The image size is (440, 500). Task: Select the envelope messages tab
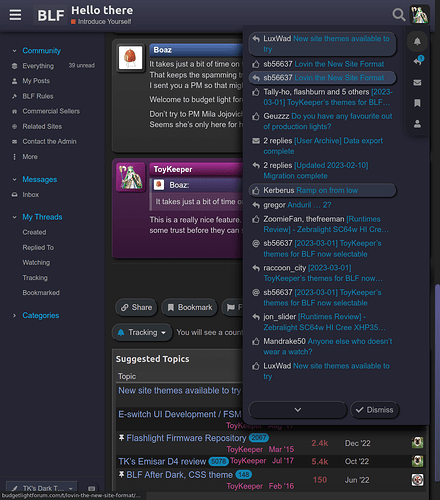(x=417, y=82)
